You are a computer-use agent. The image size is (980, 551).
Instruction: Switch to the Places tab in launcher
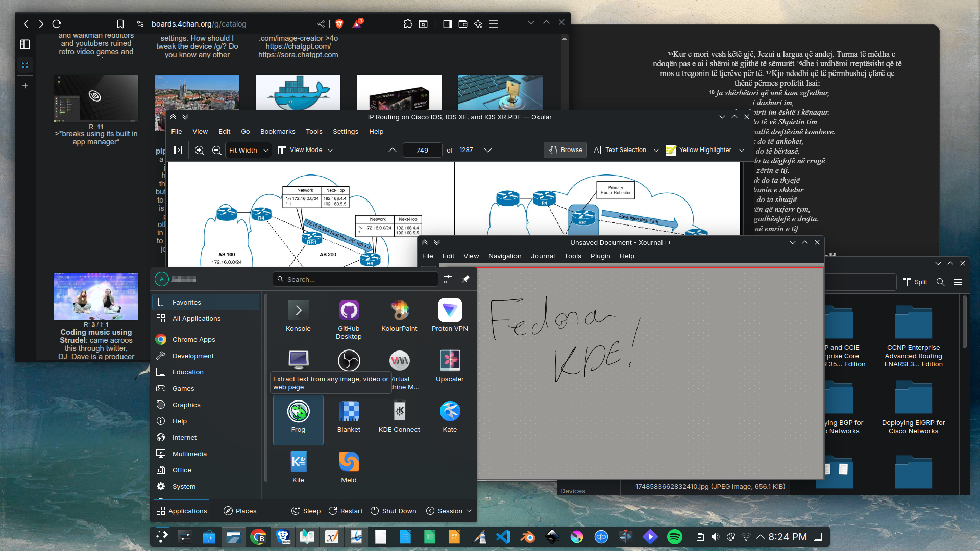point(240,511)
